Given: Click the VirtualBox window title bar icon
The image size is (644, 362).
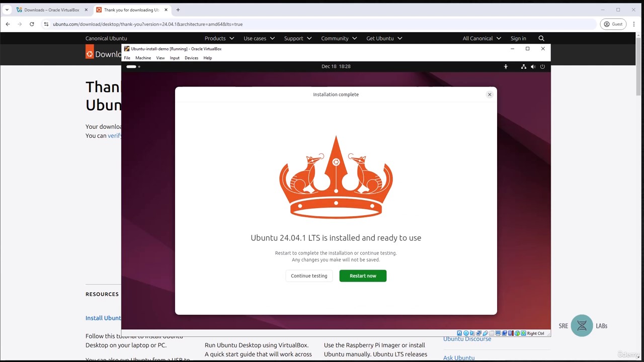Looking at the screenshot, I should (127, 49).
